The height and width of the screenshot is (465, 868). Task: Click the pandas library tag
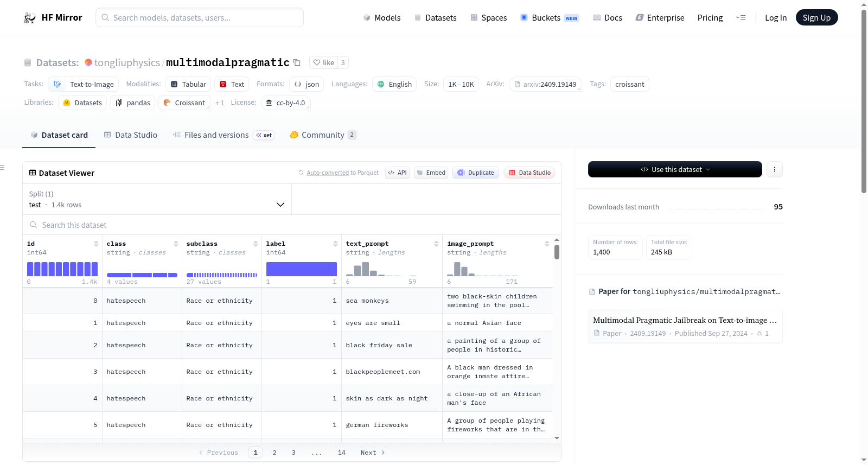point(133,103)
